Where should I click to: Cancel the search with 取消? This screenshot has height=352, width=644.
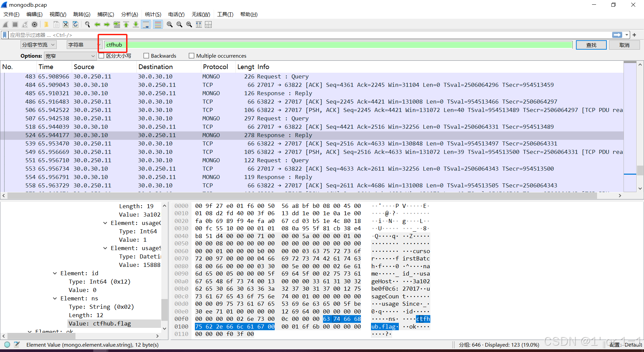(x=624, y=45)
